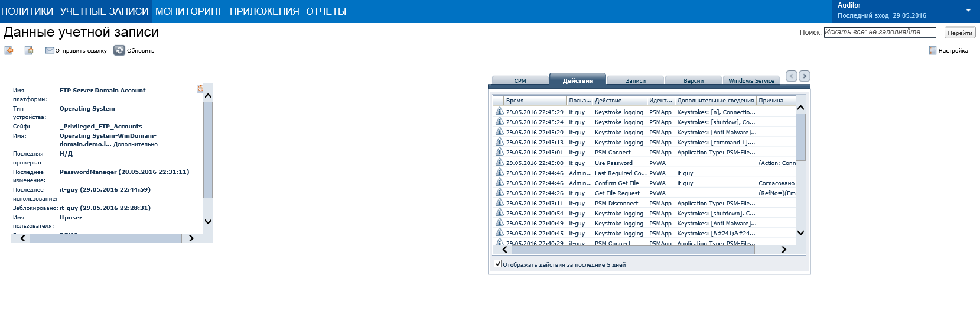Screen dimensions: 980x323
Task: Open the МОНИТОРИНГ menu
Action: tap(189, 11)
